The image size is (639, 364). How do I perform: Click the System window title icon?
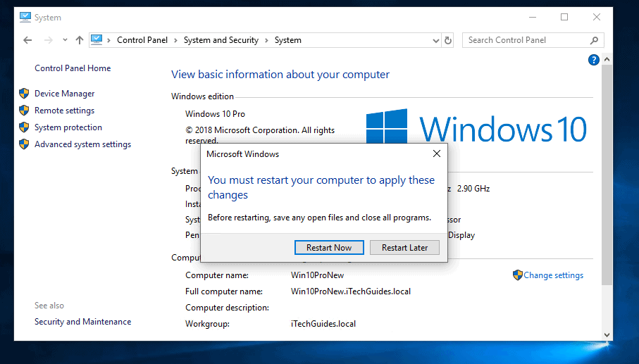[x=25, y=17]
